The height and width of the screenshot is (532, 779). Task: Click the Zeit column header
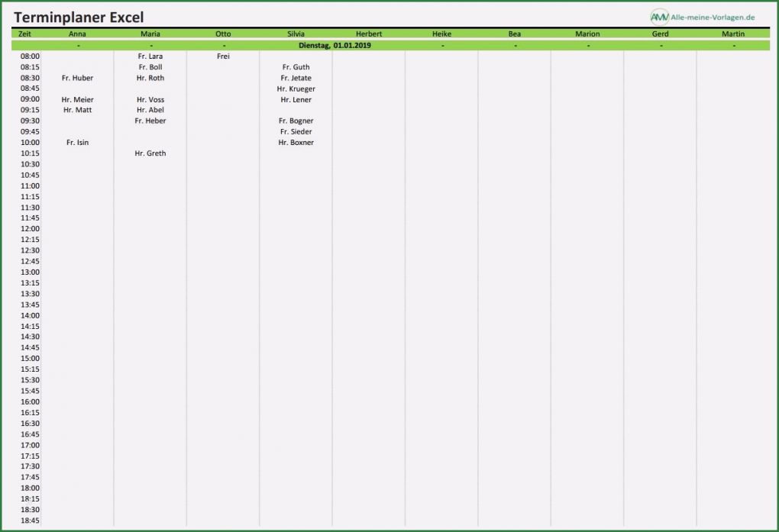coord(25,34)
